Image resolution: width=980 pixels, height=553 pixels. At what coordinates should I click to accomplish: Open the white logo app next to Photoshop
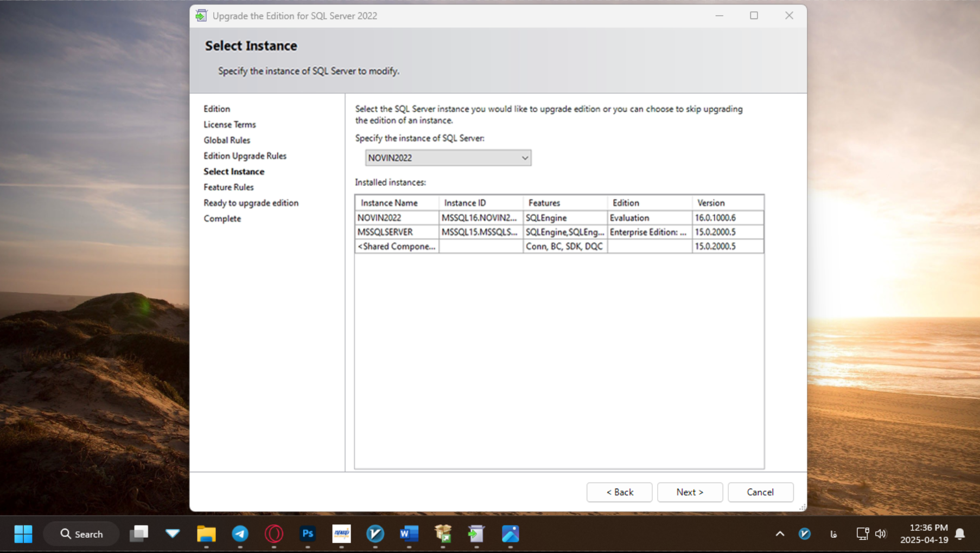[341, 534]
